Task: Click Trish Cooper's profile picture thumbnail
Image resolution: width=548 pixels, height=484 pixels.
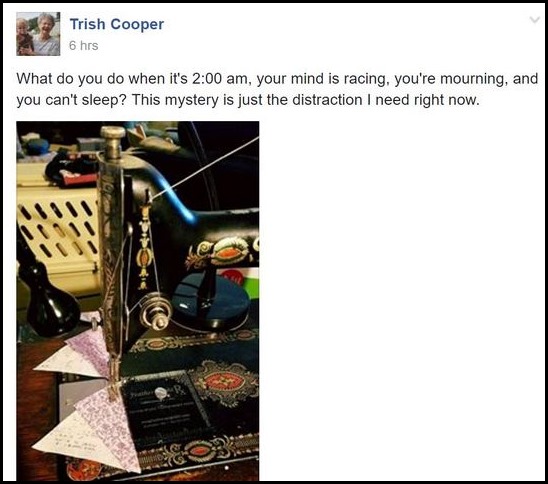Action: pyautogui.click(x=38, y=34)
